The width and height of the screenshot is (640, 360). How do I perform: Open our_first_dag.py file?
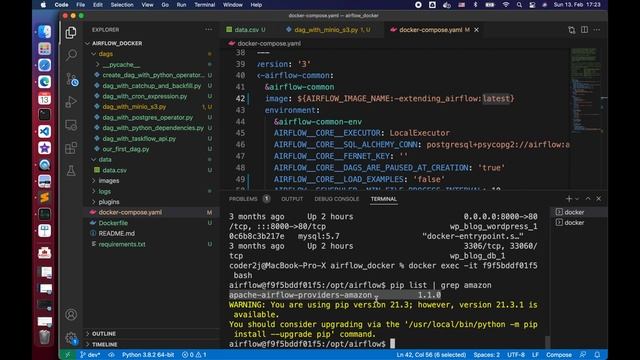tap(126, 149)
